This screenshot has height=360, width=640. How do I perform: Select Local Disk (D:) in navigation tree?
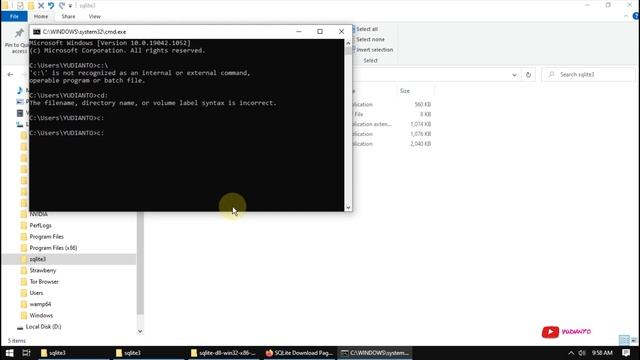tap(43, 327)
